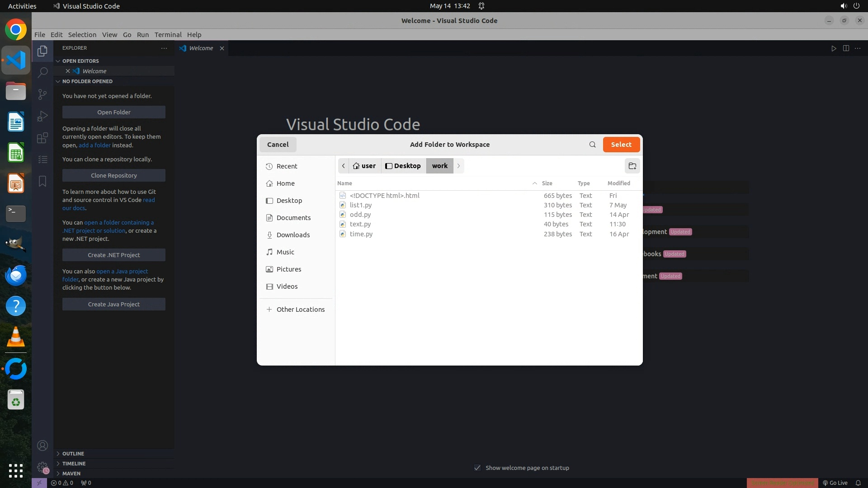Open the Search view in activity bar

click(42, 72)
